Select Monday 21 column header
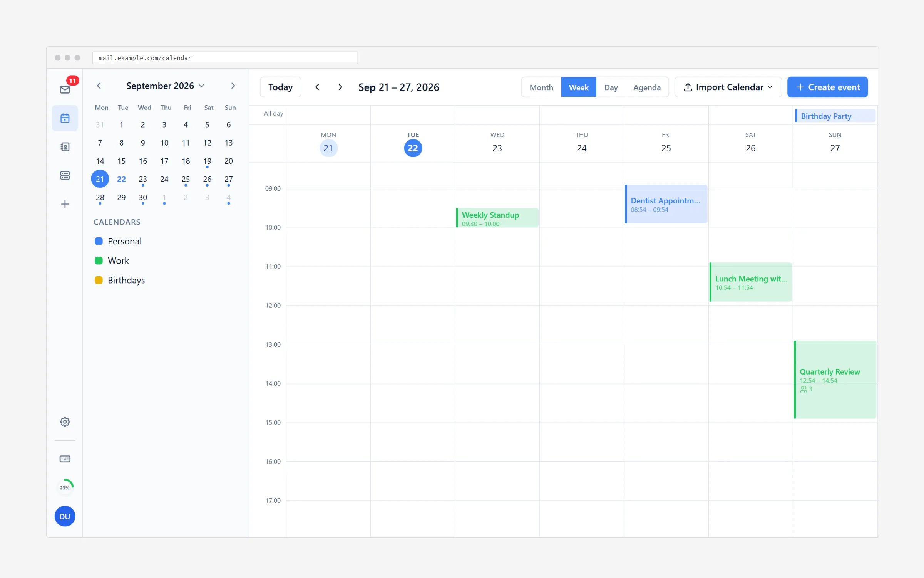Screen dimensions: 924x578 [328, 143]
